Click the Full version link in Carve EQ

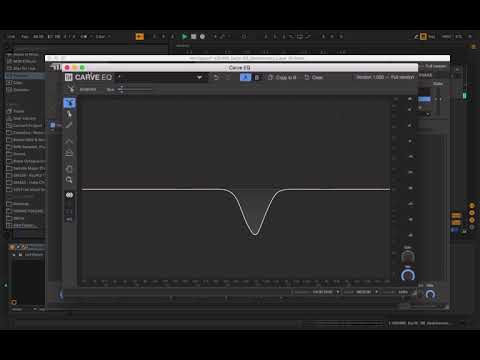(402, 77)
